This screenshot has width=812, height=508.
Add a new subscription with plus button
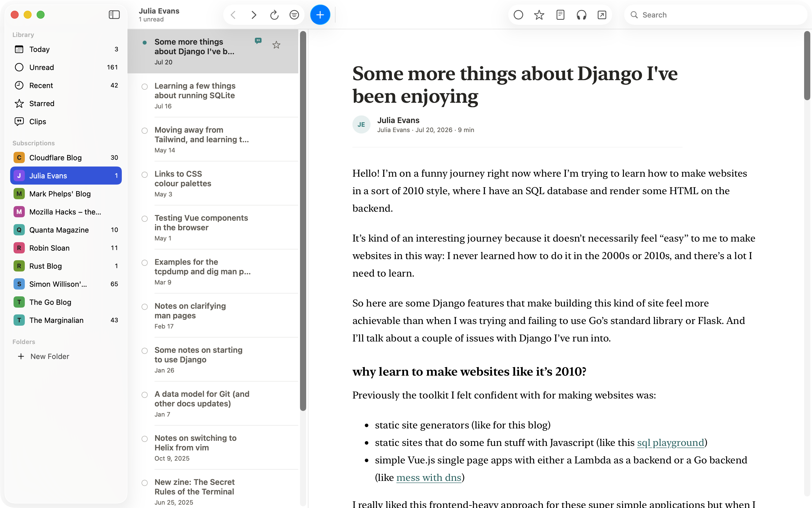coord(320,15)
